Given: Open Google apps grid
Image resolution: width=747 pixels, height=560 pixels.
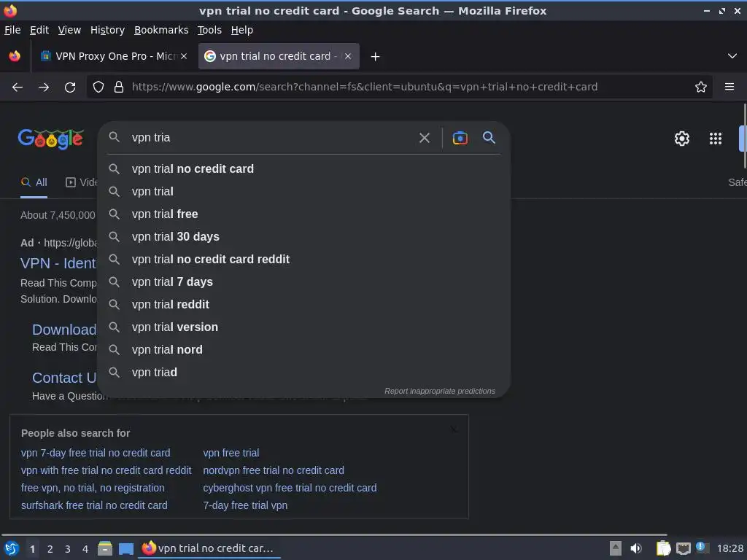Looking at the screenshot, I should (x=716, y=139).
